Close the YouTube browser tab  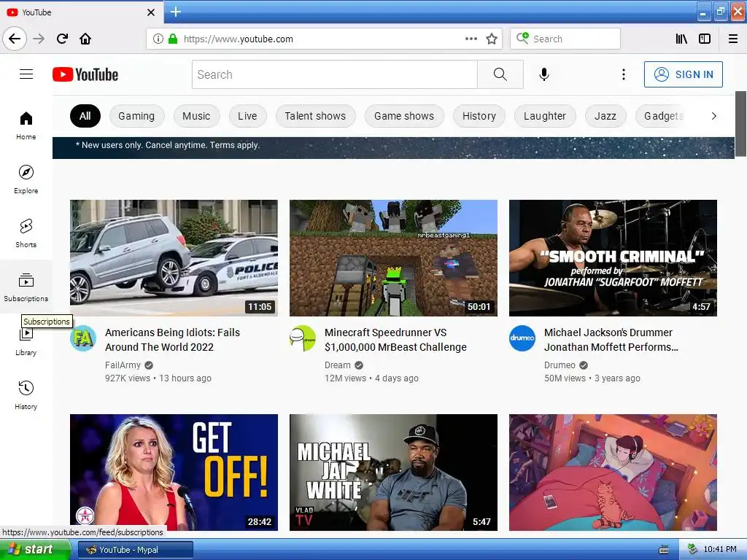click(150, 12)
